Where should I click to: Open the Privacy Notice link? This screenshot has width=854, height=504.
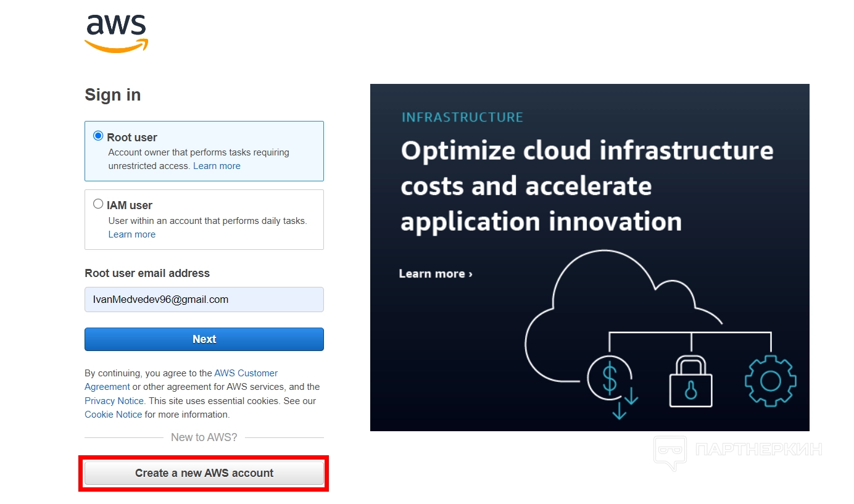point(114,401)
